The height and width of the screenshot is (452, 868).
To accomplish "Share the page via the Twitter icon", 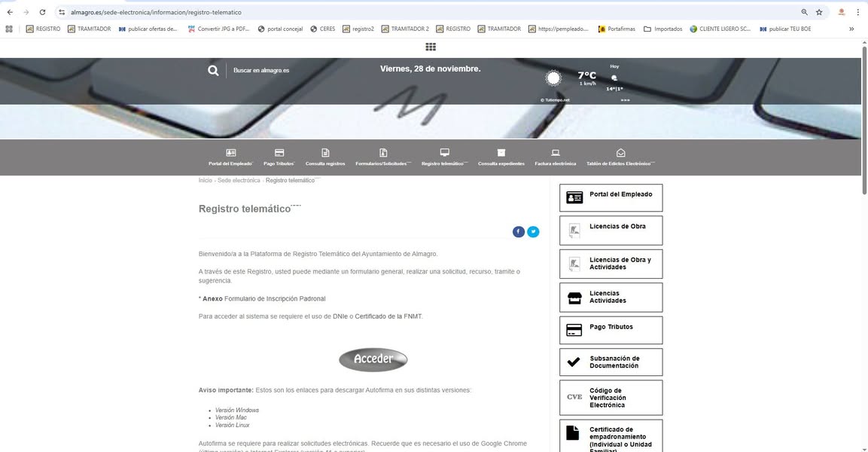I will click(x=533, y=231).
